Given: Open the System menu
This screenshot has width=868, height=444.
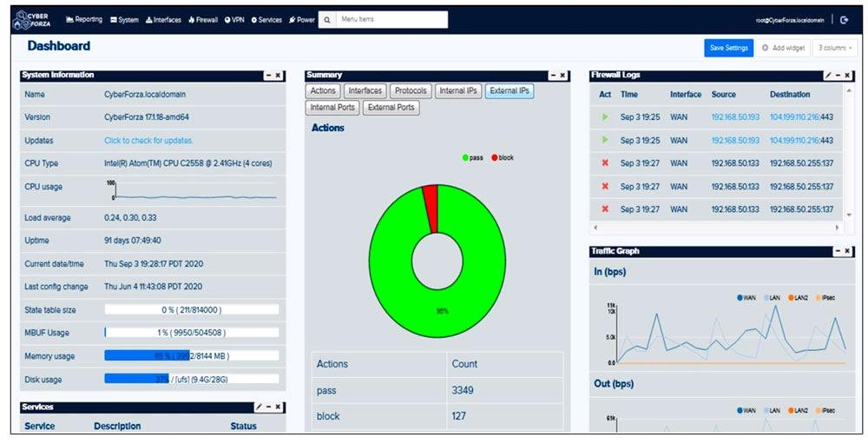Looking at the screenshot, I should click(124, 19).
